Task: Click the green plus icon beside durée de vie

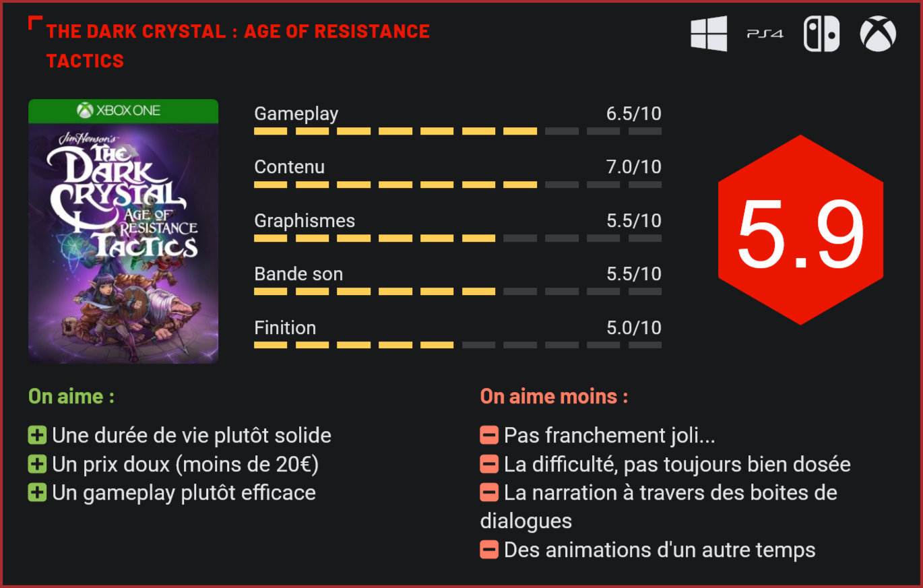Action: (37, 435)
